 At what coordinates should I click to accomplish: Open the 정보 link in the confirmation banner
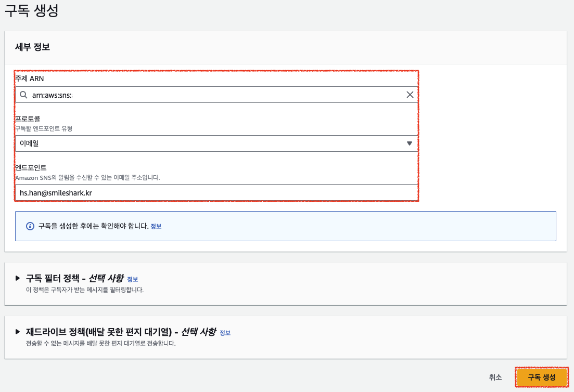156,227
